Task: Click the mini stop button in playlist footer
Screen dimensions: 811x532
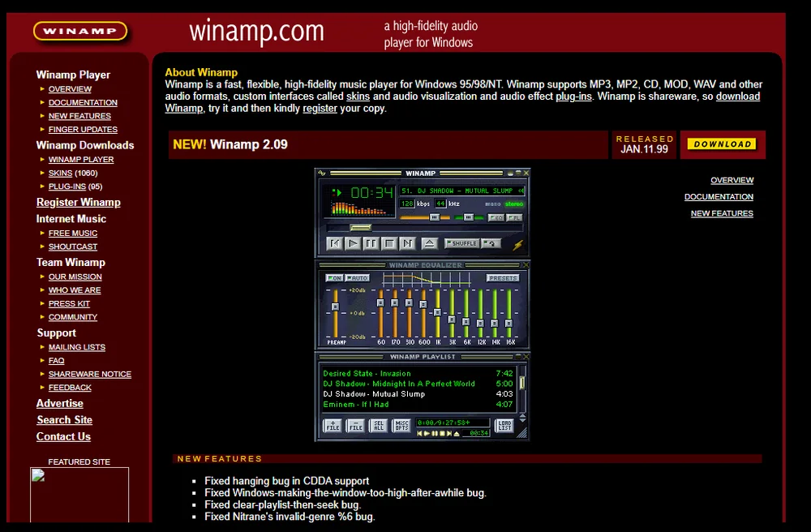Action: point(442,434)
